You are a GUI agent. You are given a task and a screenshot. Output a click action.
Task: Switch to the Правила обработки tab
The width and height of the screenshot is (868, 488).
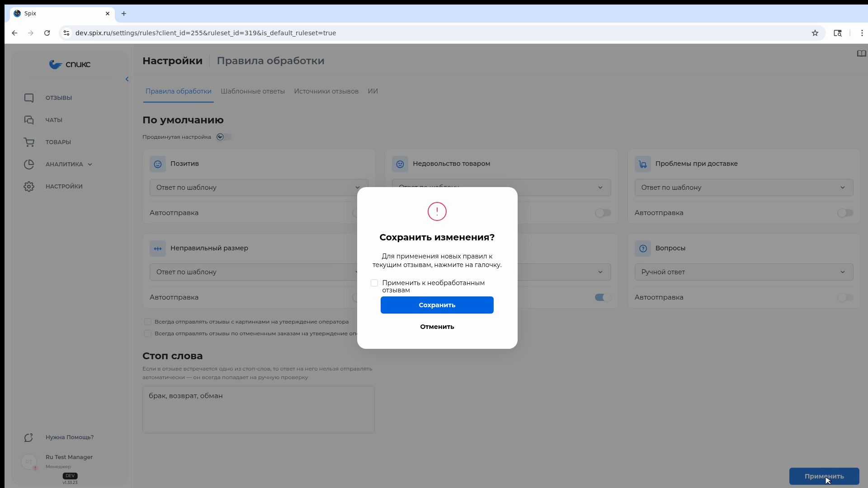[179, 91]
